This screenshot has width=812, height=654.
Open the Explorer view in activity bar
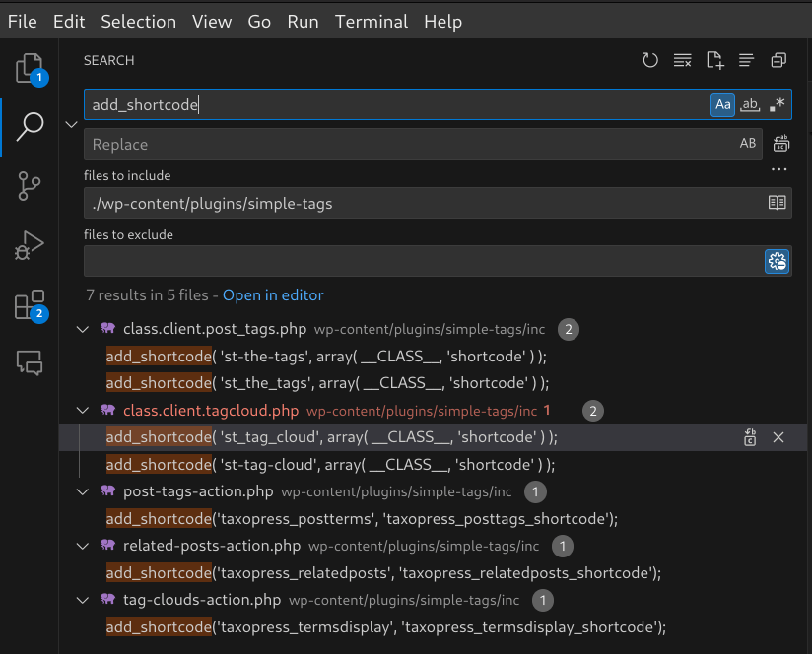pos(30,68)
